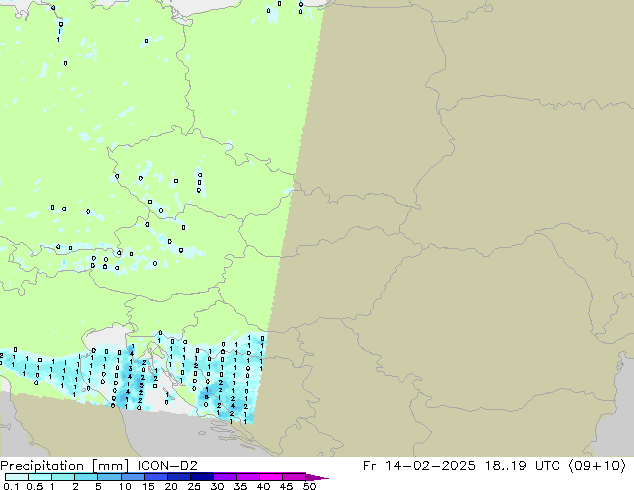Click the '18..19' hour range text

tap(506, 466)
